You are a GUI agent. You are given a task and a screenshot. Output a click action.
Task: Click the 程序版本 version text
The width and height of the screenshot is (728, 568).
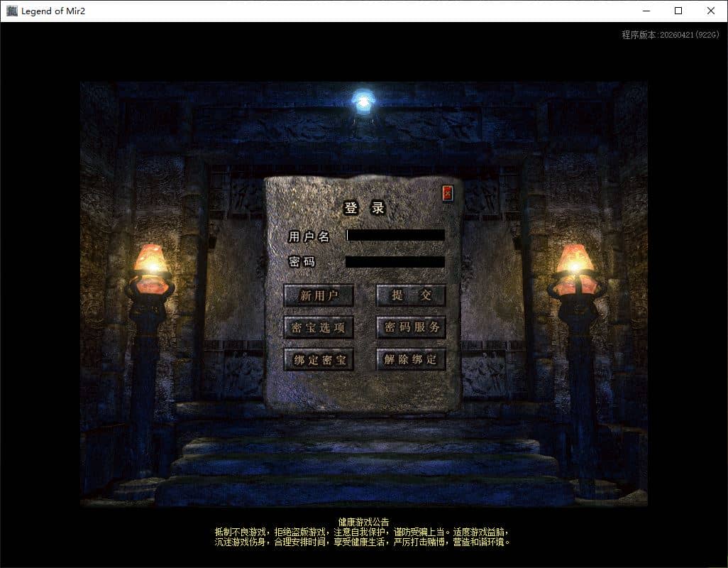pos(670,35)
